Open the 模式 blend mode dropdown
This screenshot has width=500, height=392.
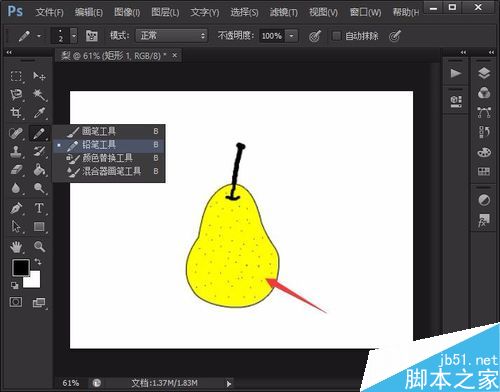(x=172, y=35)
